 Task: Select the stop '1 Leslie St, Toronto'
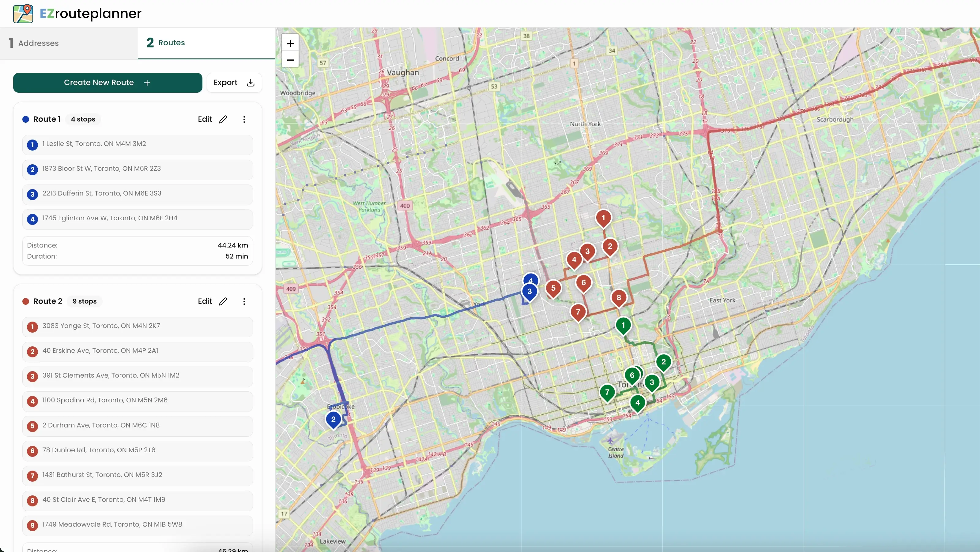point(137,144)
